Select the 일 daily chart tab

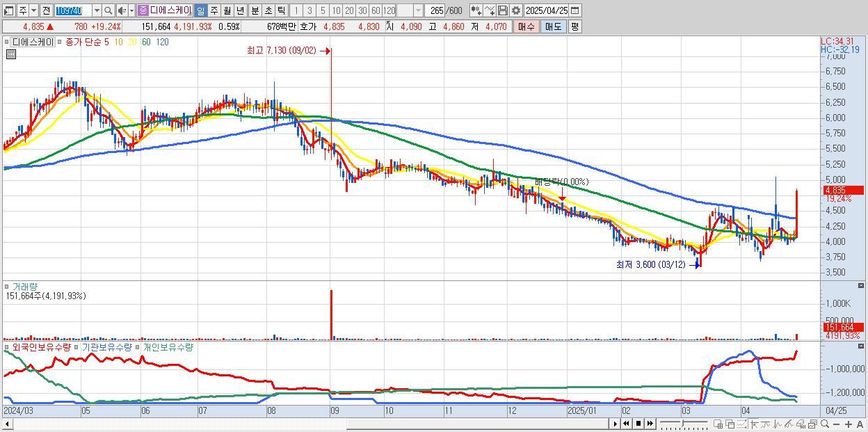coord(200,10)
